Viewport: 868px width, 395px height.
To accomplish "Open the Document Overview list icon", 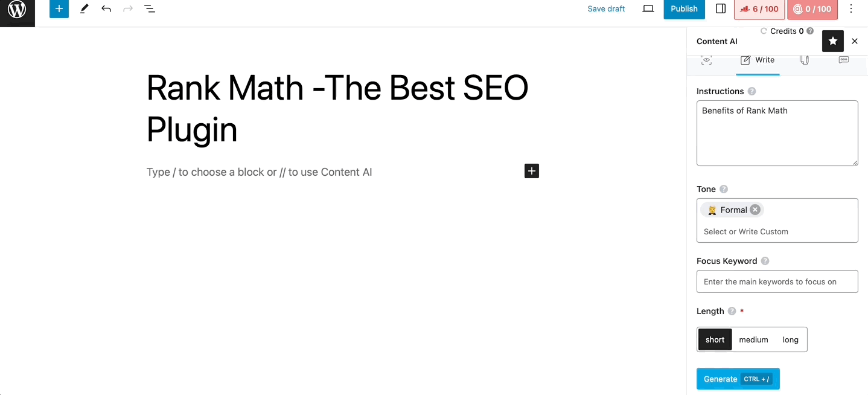I will (150, 9).
